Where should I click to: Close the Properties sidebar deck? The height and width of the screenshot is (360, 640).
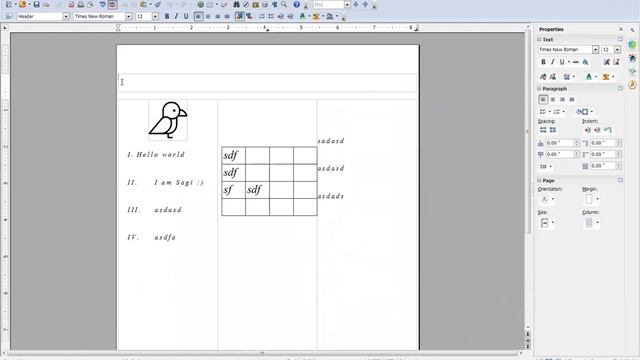pos(621,29)
